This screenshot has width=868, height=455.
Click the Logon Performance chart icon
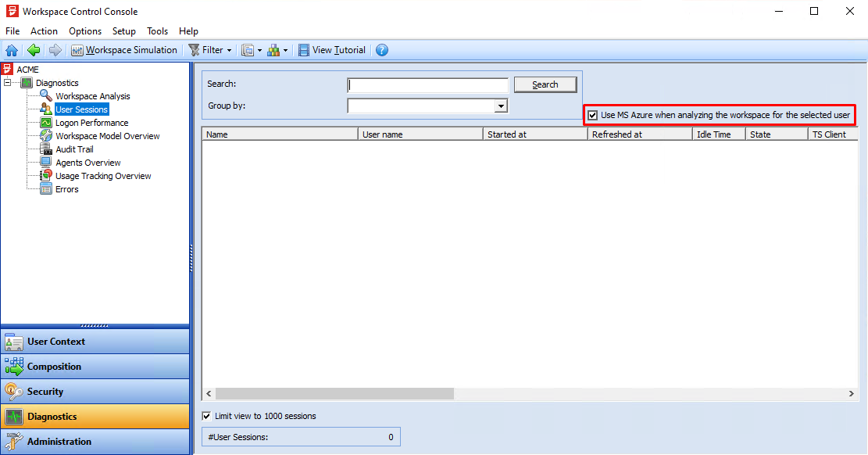coord(46,123)
